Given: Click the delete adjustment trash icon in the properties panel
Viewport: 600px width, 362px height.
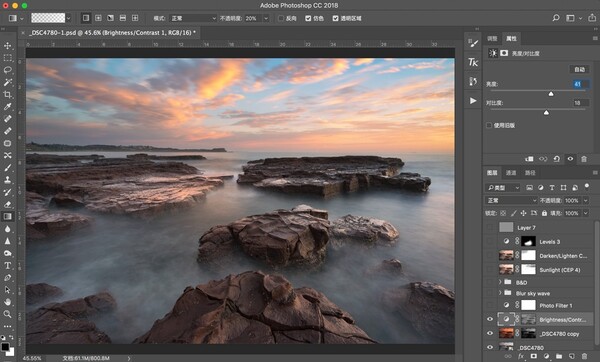Looking at the screenshot, I should coord(584,159).
